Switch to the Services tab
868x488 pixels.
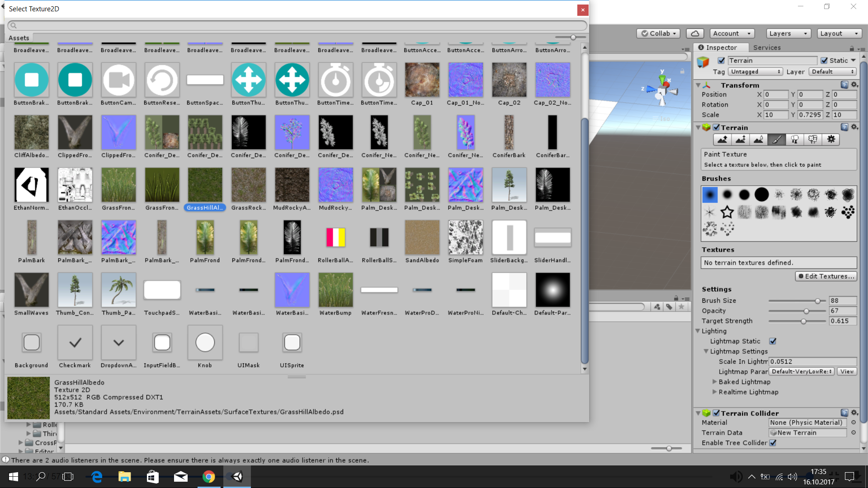point(767,47)
